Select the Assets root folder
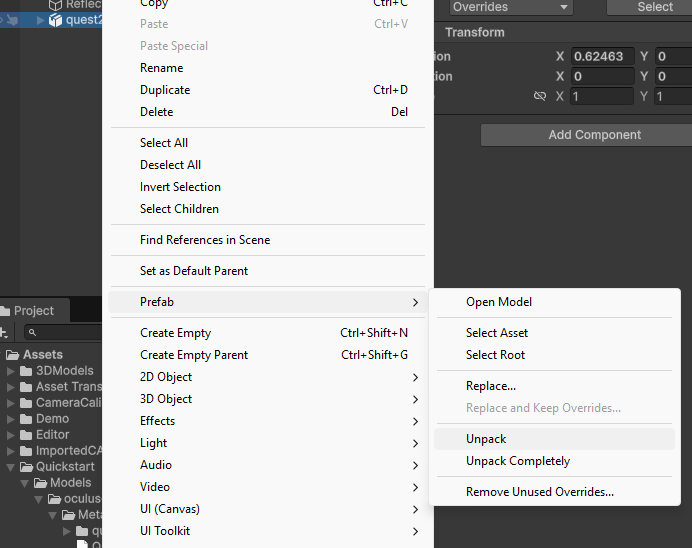Image resolution: width=692 pixels, height=548 pixels. coord(43,355)
